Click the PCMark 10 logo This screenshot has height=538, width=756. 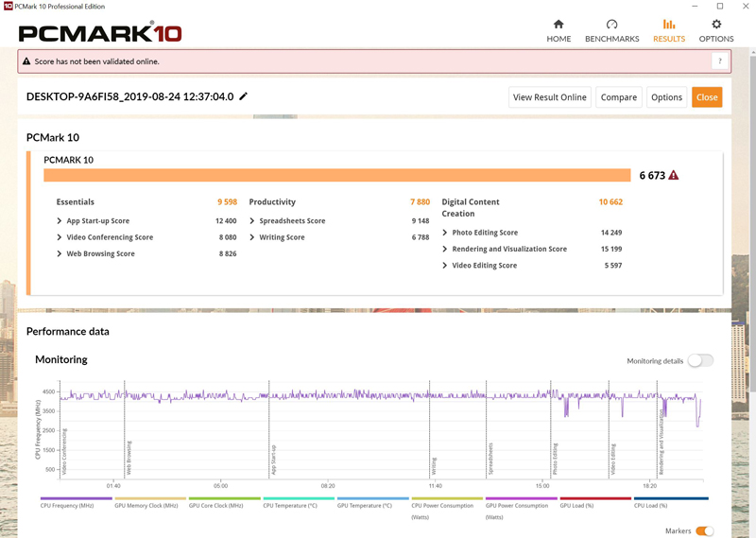(100, 33)
